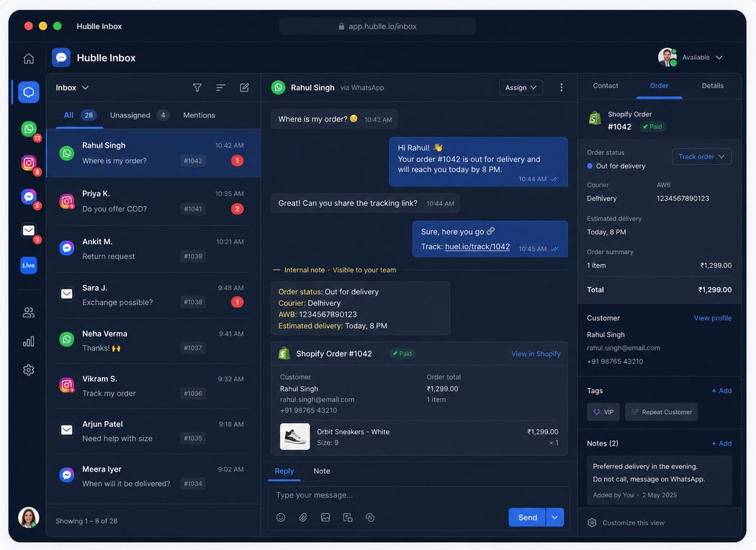
Task: Click the lock icon in address bar
Action: (341, 27)
